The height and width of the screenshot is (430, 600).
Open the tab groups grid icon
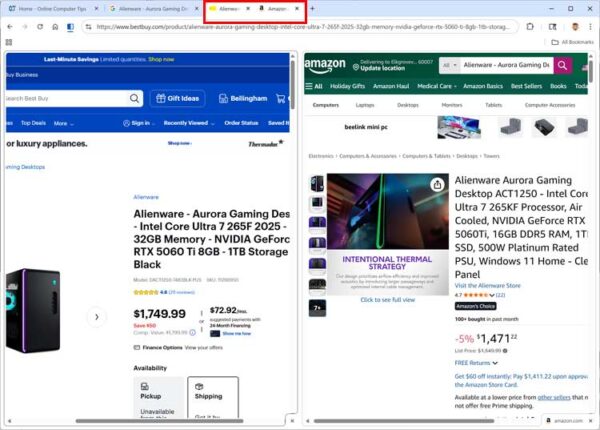tap(9, 42)
